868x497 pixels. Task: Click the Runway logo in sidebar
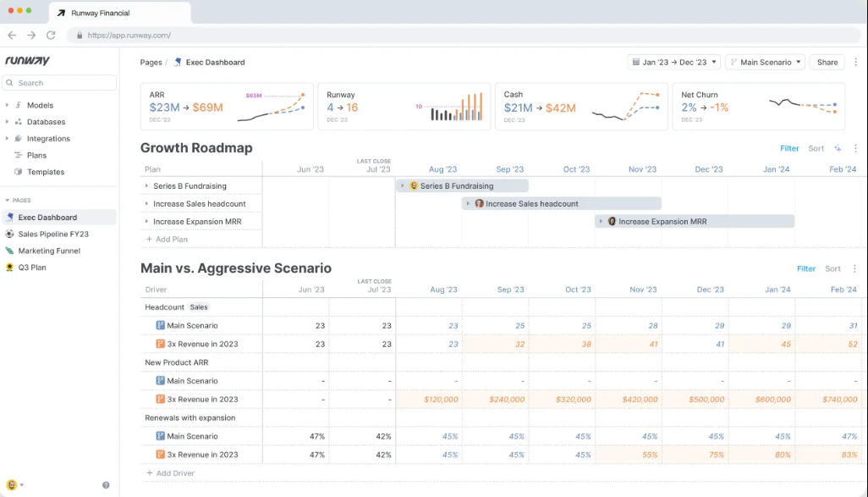28,60
